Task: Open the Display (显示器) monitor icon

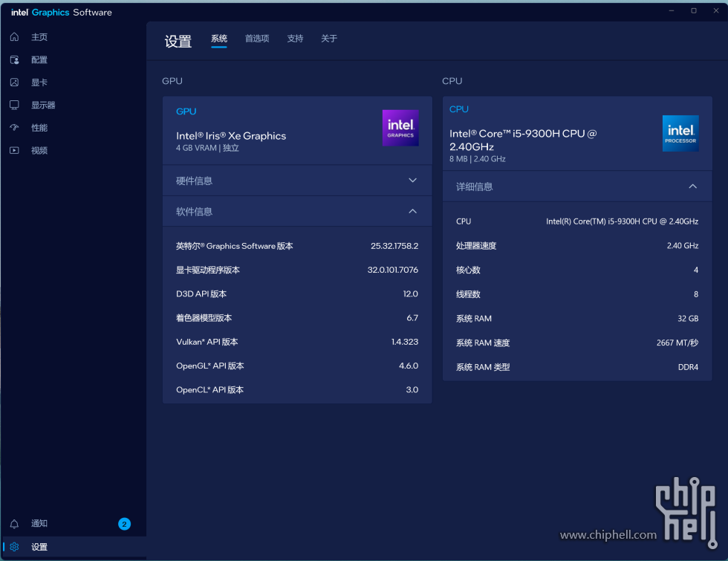Action: (x=14, y=105)
